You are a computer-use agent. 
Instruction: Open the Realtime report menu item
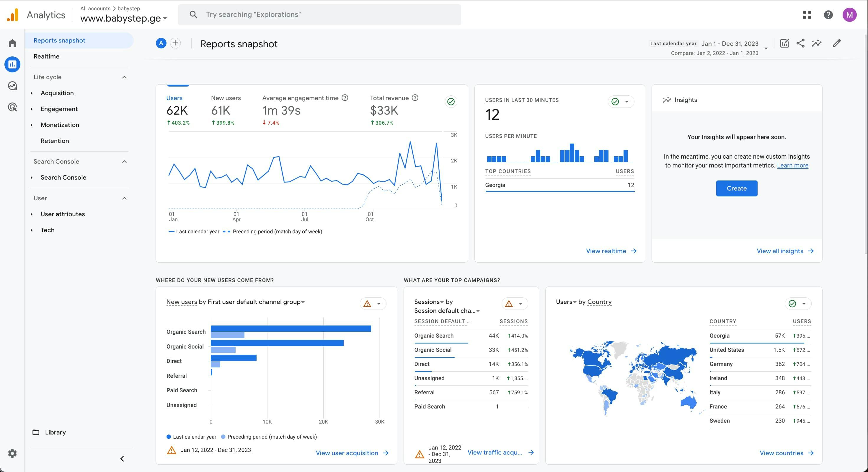(47, 56)
